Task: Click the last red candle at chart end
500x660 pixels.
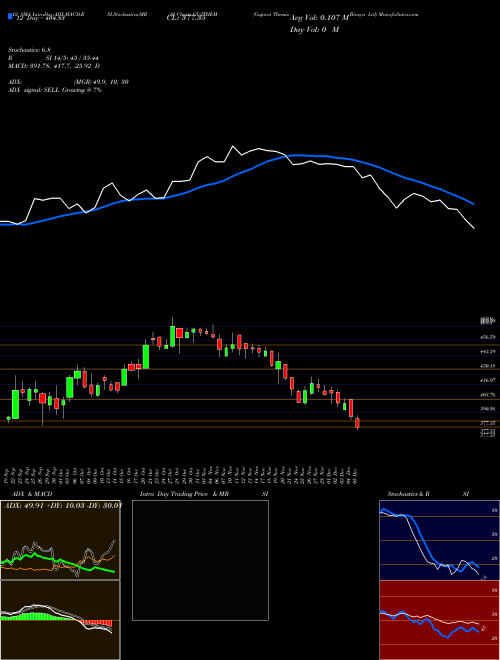Action: point(357,423)
